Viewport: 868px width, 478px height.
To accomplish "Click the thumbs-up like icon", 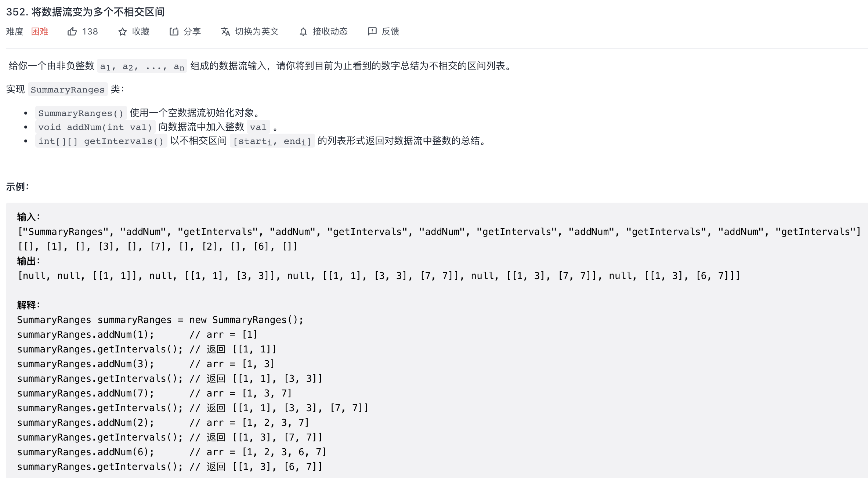I will tap(72, 32).
